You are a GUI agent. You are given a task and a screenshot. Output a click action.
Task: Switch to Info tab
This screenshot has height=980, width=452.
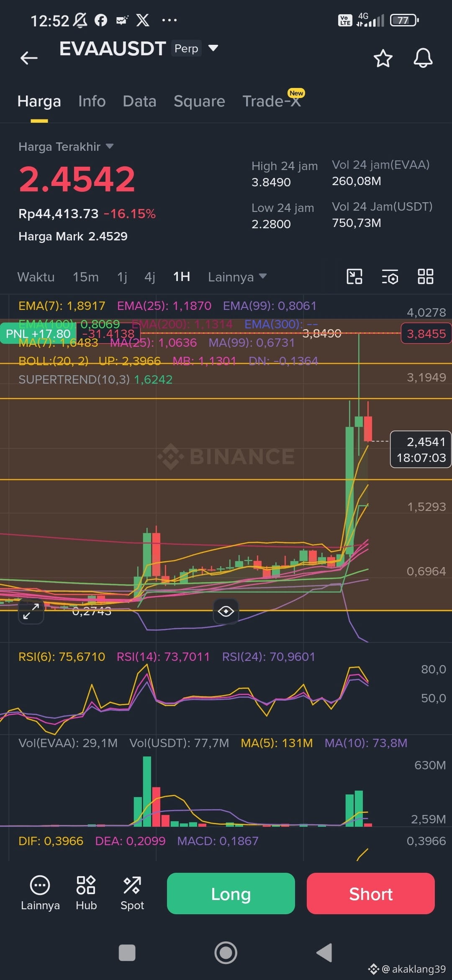tap(92, 101)
